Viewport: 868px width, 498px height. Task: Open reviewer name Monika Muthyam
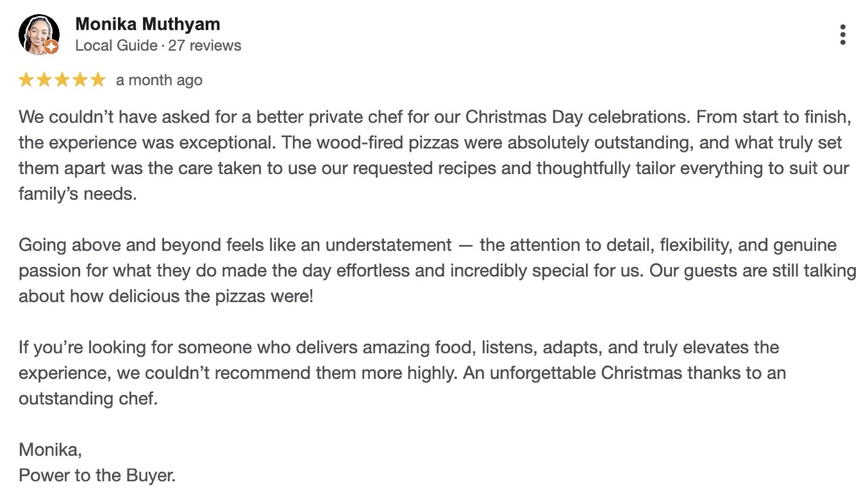[x=147, y=24]
